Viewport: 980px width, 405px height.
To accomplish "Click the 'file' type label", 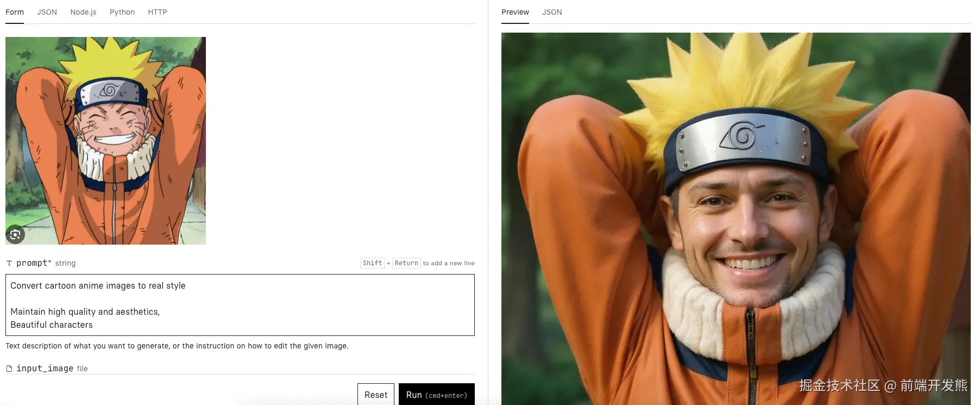I will coord(82,369).
